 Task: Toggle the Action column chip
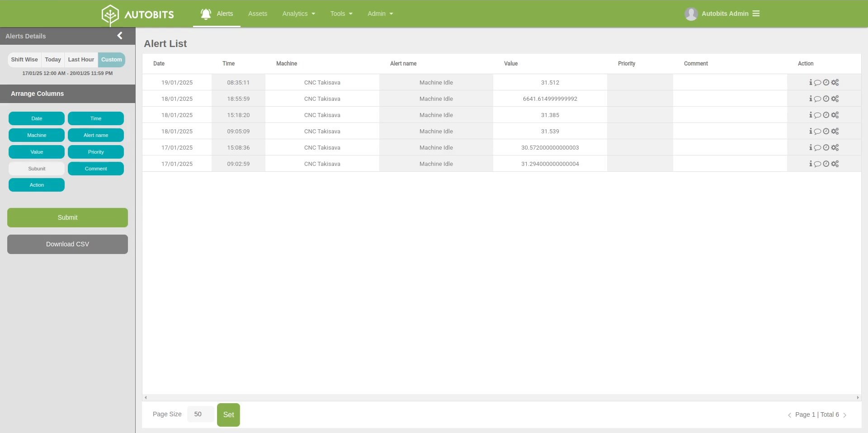[x=37, y=185]
